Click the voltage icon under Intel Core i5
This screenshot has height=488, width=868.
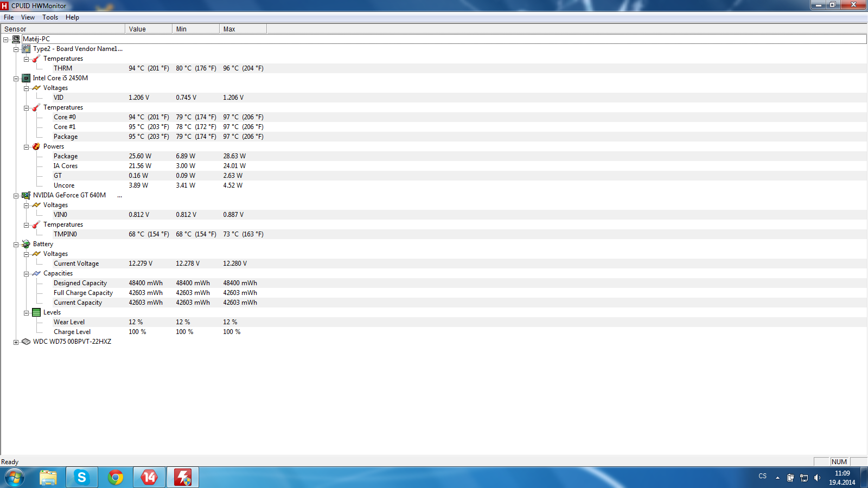point(36,88)
